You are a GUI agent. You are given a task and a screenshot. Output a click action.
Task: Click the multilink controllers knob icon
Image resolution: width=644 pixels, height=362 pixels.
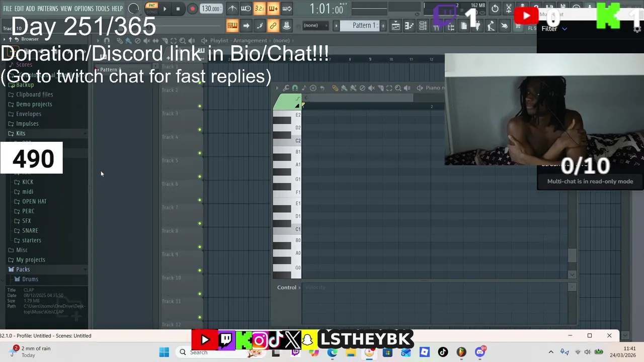coord(286,26)
